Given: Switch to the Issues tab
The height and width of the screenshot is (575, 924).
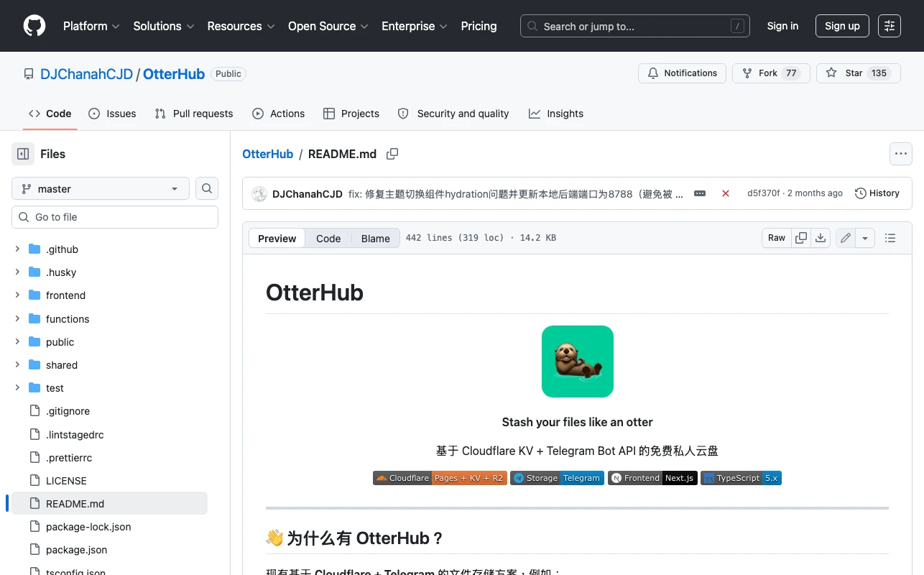Looking at the screenshot, I should point(112,114).
